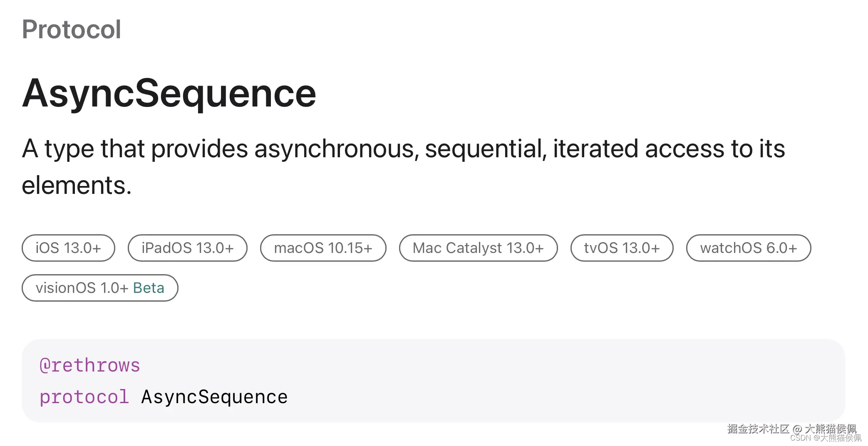Image resolution: width=868 pixels, height=446 pixels.
Task: Select the watchOS 6.0+ availability badge
Action: point(748,248)
